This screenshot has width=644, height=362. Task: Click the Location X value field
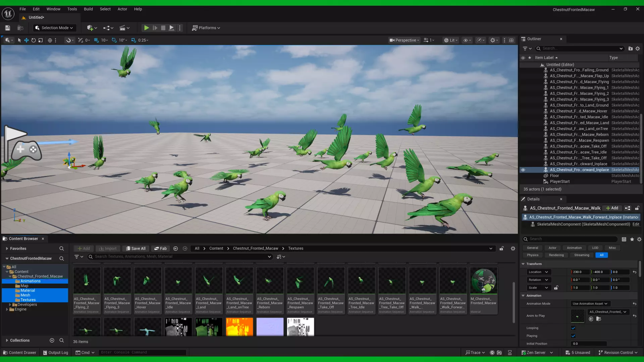pyautogui.click(x=580, y=272)
